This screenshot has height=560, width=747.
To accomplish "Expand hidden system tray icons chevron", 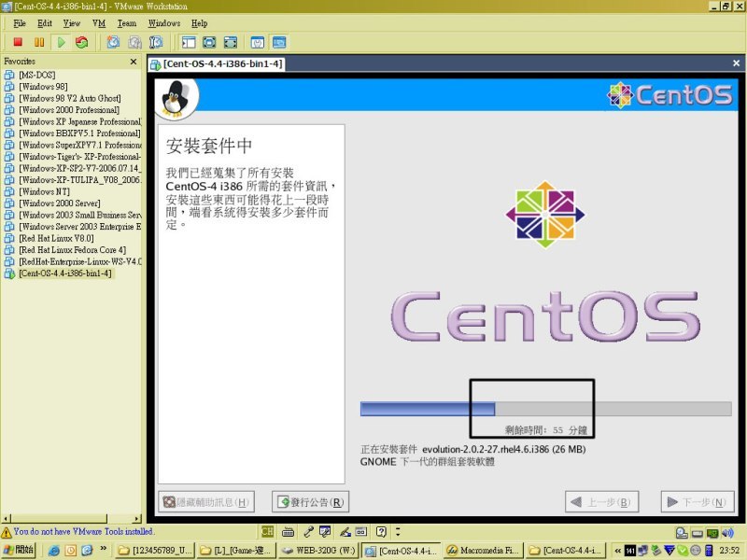I will 618,551.
